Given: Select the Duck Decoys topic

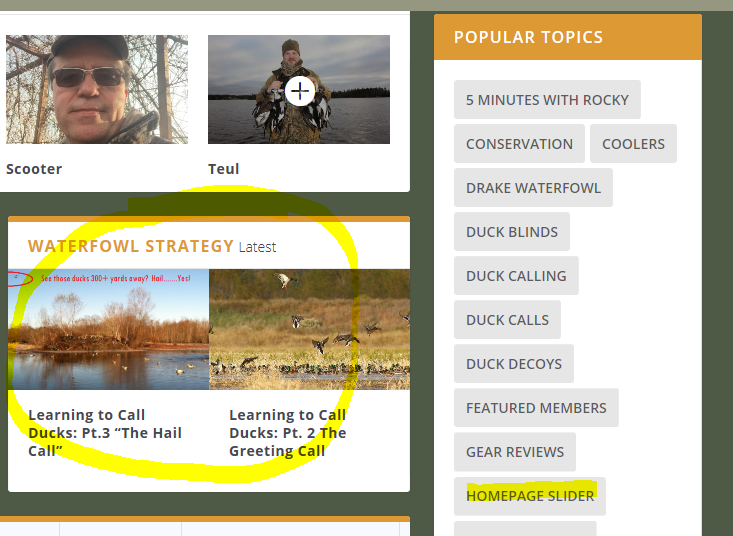Looking at the screenshot, I should point(514,364).
